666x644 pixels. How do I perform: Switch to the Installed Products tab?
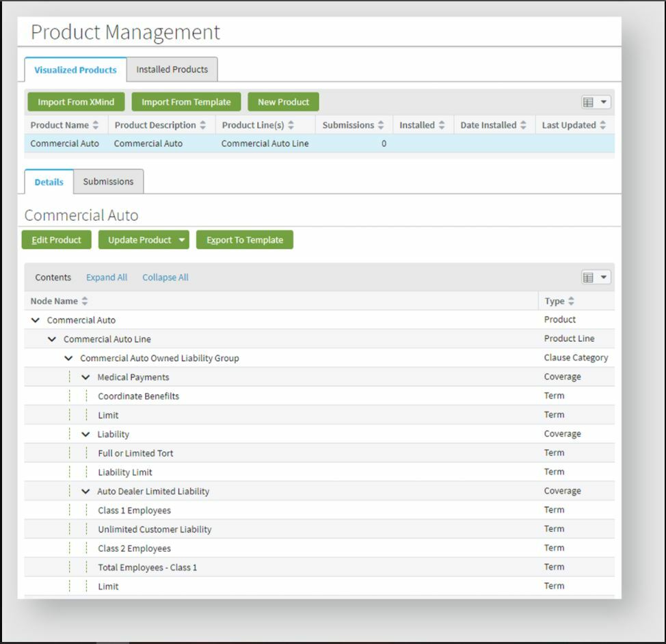pyautogui.click(x=172, y=69)
